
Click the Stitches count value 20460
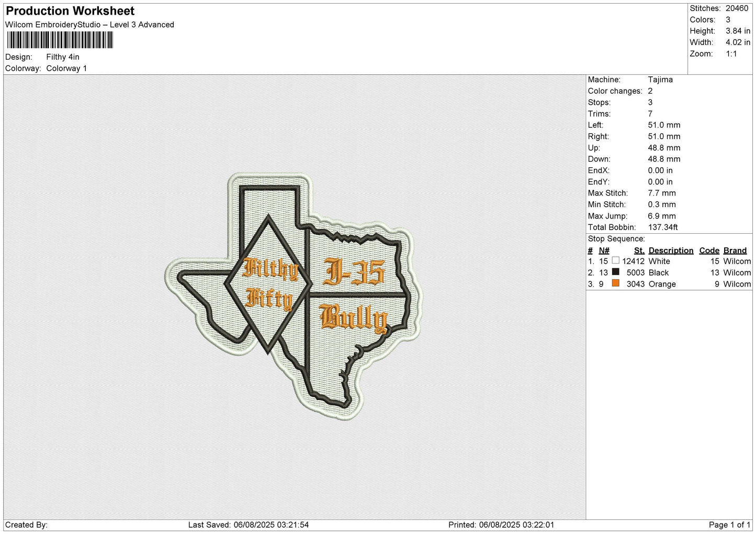(x=737, y=8)
